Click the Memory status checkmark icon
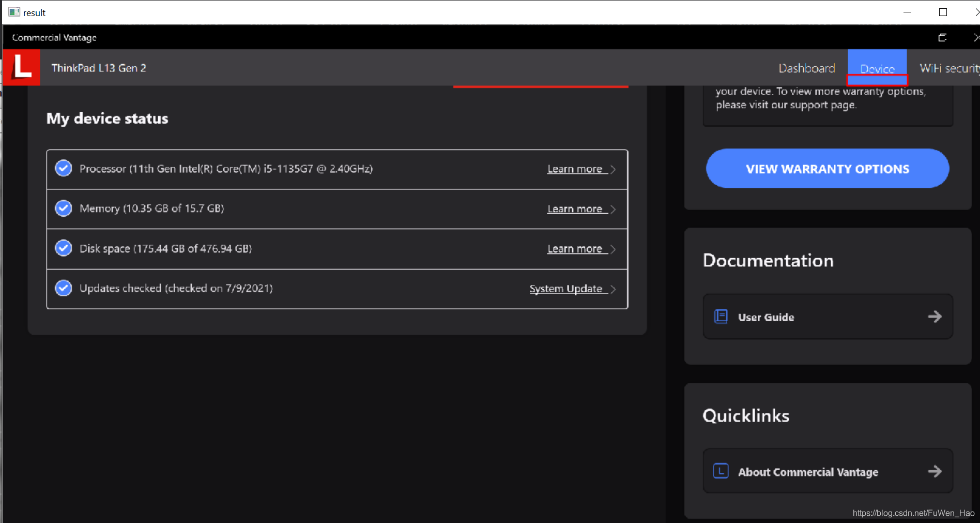The height and width of the screenshot is (523, 980). click(64, 208)
